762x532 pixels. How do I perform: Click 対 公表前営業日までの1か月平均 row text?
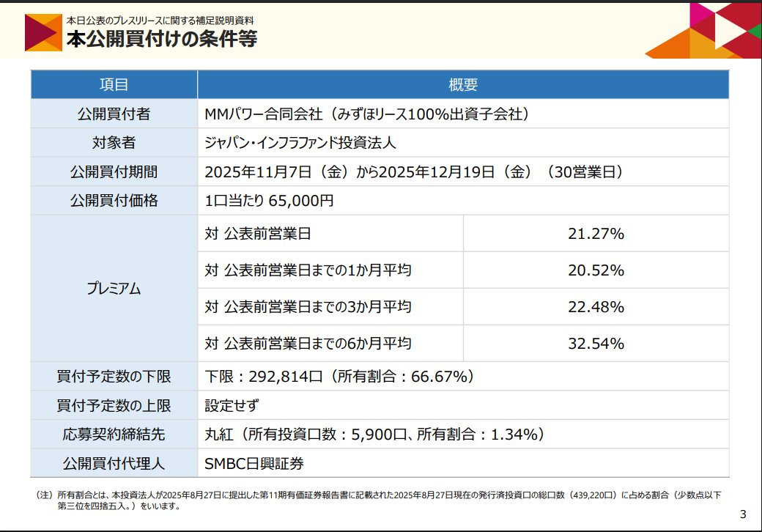pos(308,270)
